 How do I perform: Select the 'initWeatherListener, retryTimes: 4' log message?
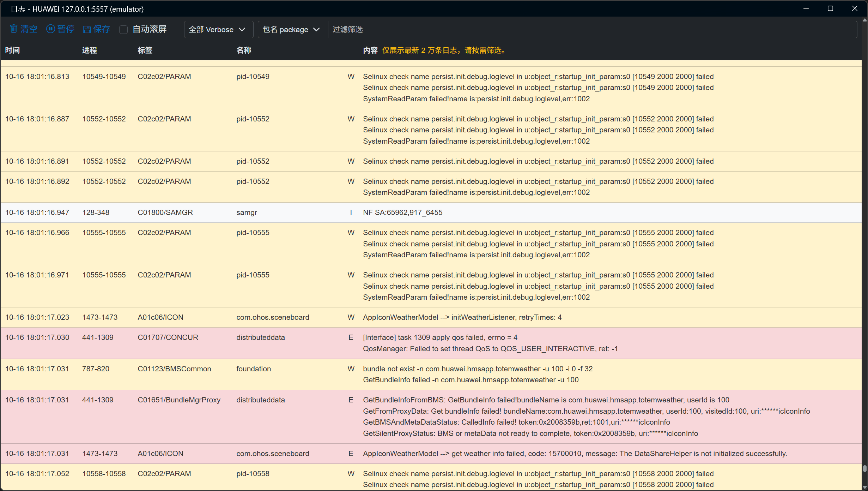click(x=462, y=317)
